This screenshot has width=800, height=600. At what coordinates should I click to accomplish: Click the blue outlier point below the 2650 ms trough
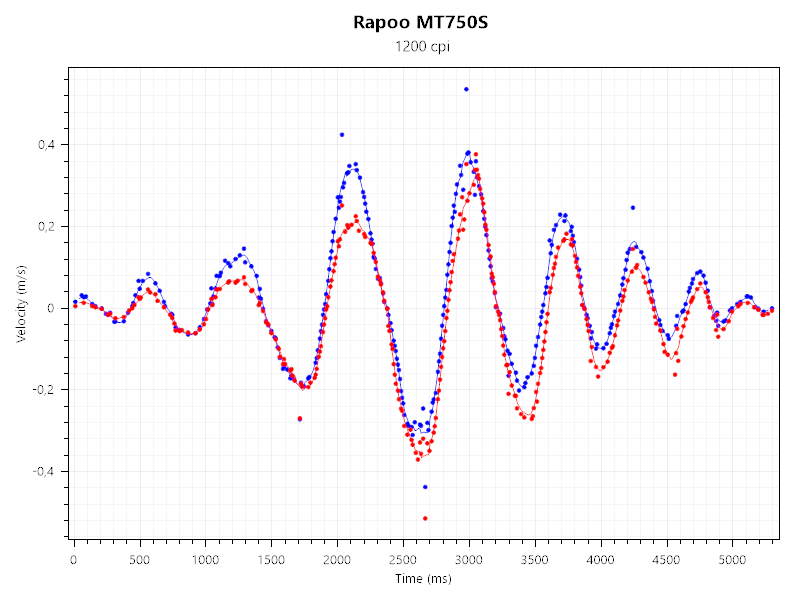425,487
